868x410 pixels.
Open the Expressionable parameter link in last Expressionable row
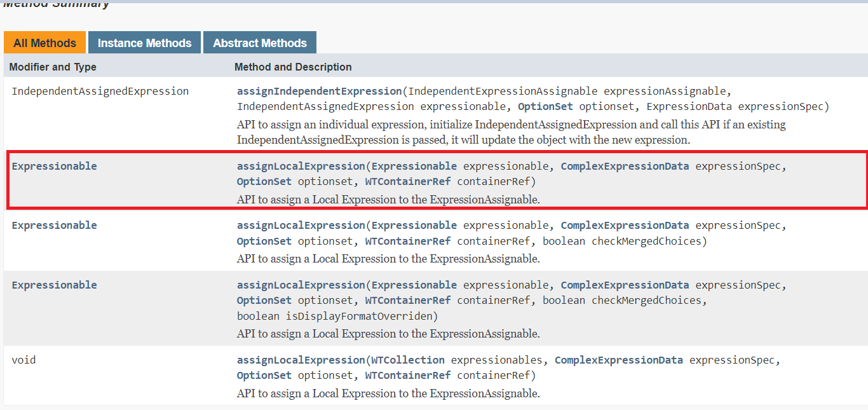coord(414,284)
